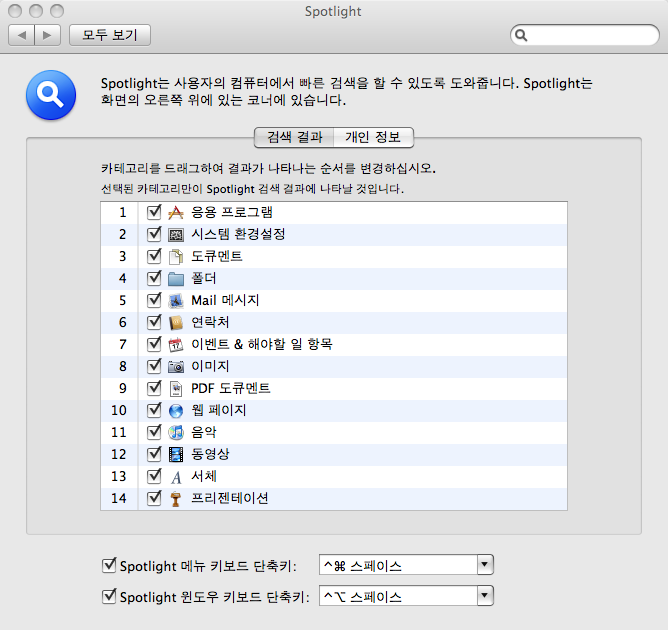Click the 이벤트 & 해야할 일 항목 calendar icon
The width and height of the screenshot is (668, 630).
click(176, 345)
